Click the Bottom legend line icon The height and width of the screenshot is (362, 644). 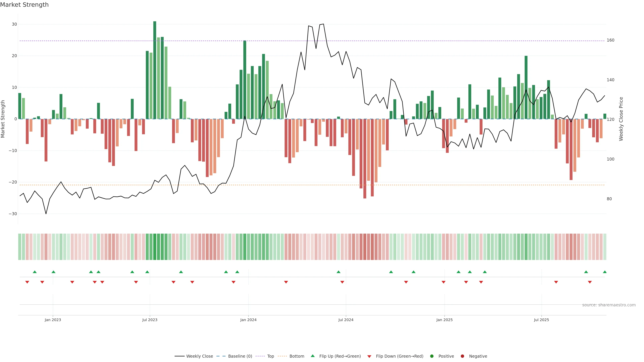(x=282, y=356)
